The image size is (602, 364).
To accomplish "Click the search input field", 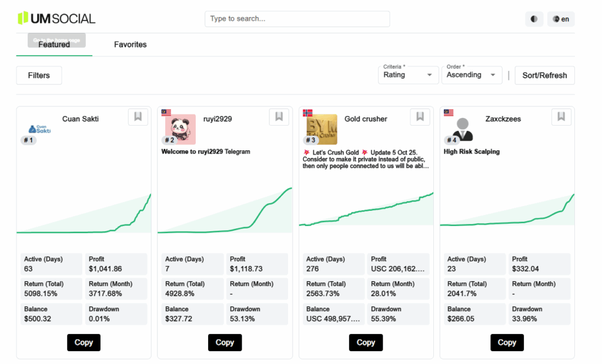I will tap(297, 19).
